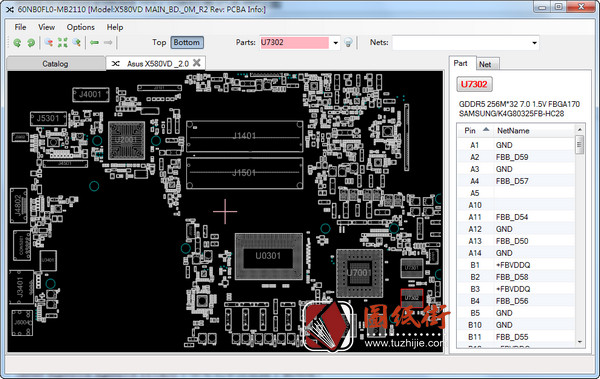This screenshot has width=600, height=379.
Task: Select the A14 GND pin row
Action: (516, 253)
